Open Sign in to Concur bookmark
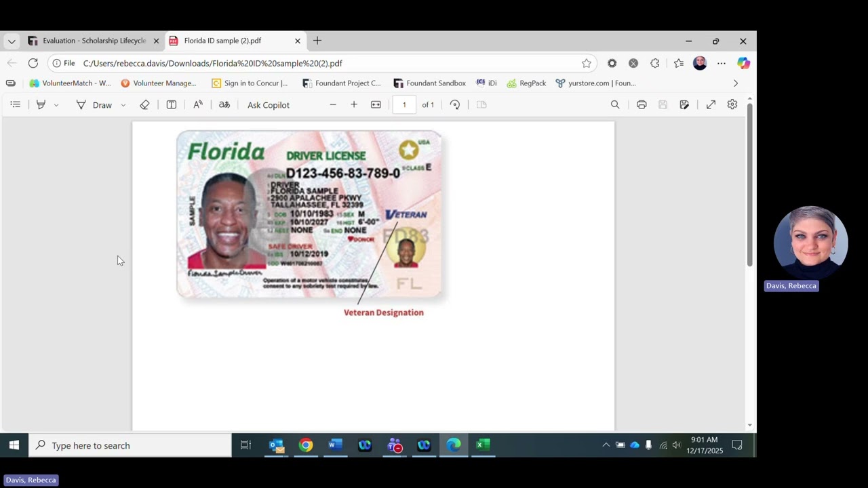 [250, 83]
